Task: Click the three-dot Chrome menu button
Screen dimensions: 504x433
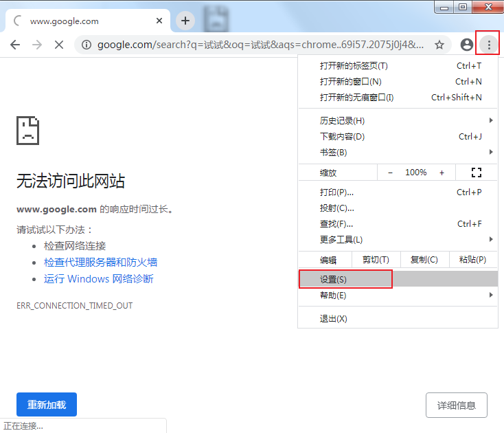Action: point(489,45)
